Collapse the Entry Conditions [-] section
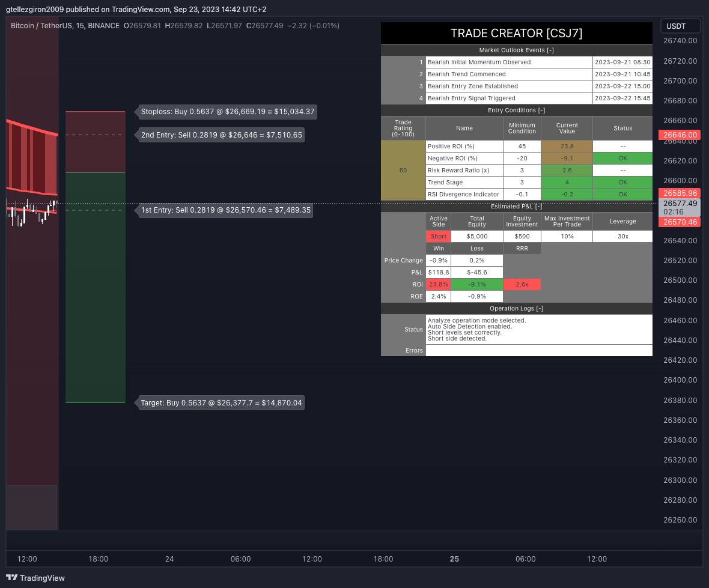 516,111
